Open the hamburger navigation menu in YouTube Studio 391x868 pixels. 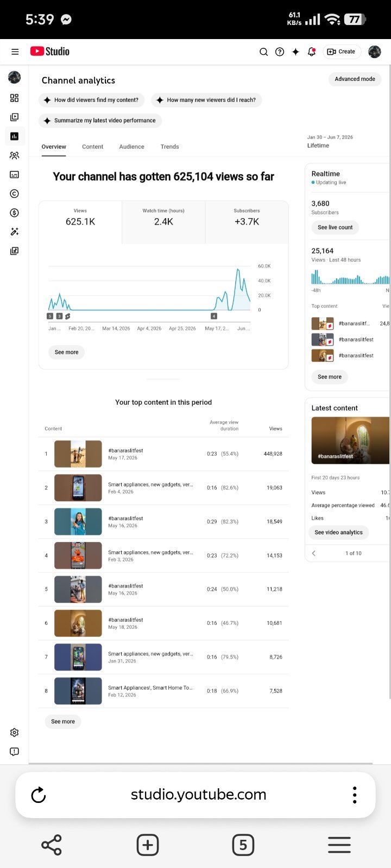(15, 52)
